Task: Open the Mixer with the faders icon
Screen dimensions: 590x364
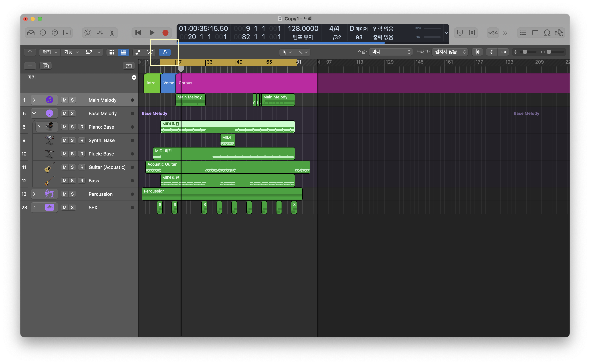Action: coord(100,33)
